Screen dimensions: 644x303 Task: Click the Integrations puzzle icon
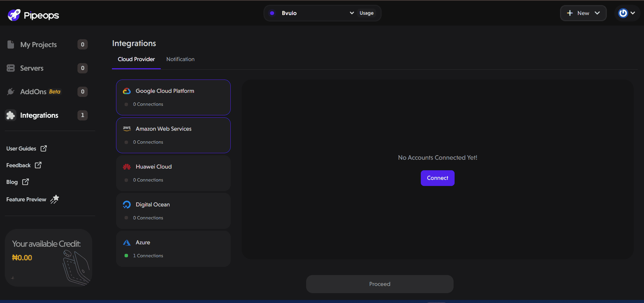pos(11,115)
